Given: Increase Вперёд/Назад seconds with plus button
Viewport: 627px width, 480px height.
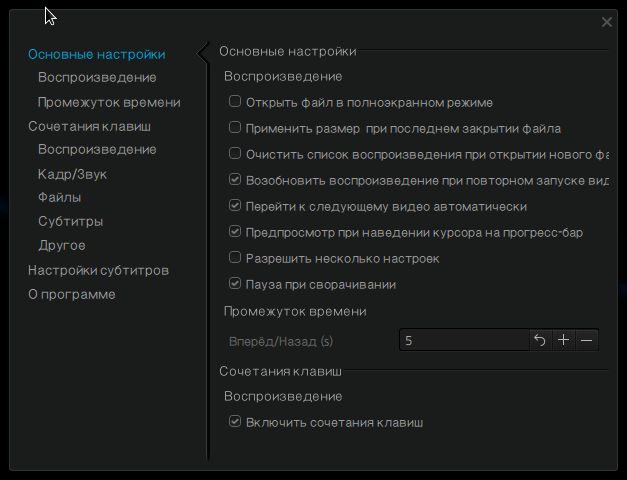Looking at the screenshot, I should tap(563, 340).
